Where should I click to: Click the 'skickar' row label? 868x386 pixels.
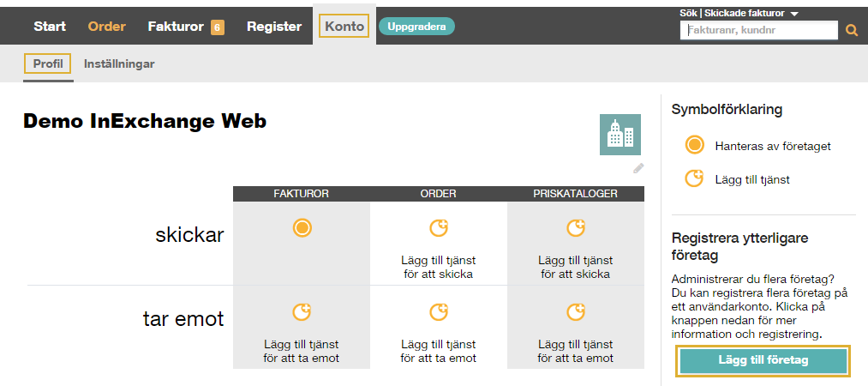coord(189,235)
